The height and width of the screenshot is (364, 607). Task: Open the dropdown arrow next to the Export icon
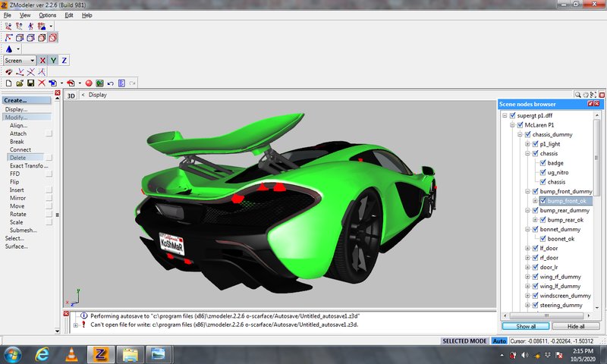(x=80, y=83)
